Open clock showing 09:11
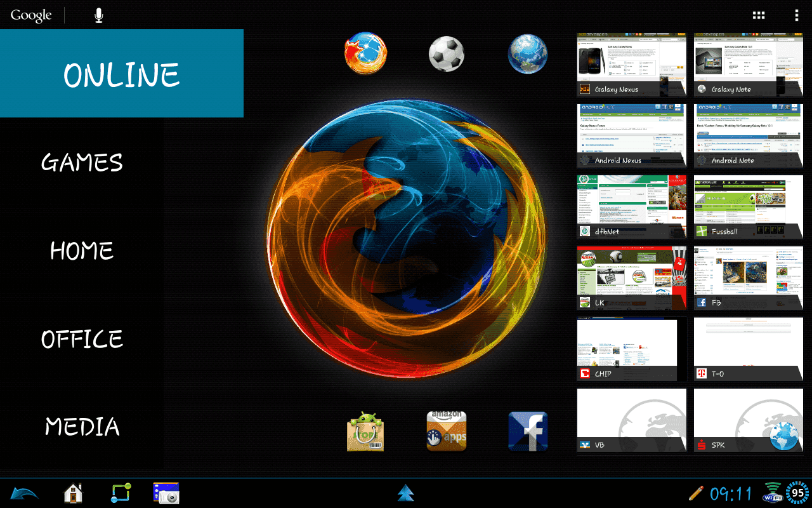Image resolution: width=812 pixels, height=508 pixels. click(x=731, y=493)
